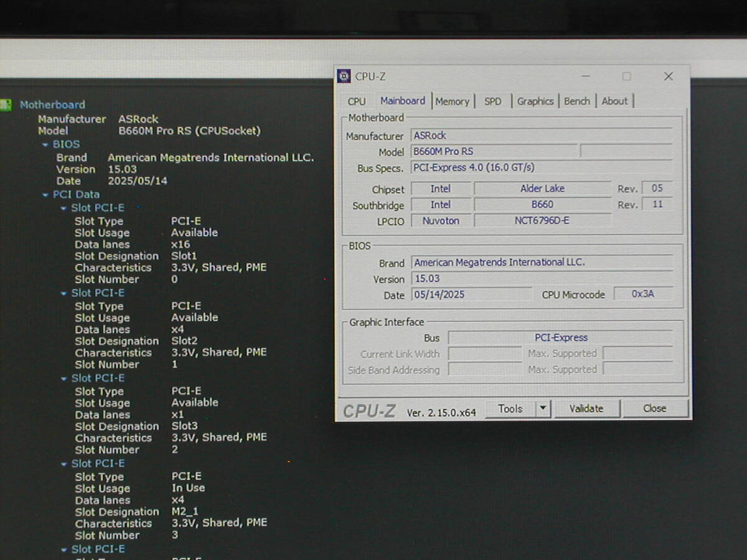Click the green Motherboard icon in tree
The image size is (747, 560).
click(x=6, y=105)
